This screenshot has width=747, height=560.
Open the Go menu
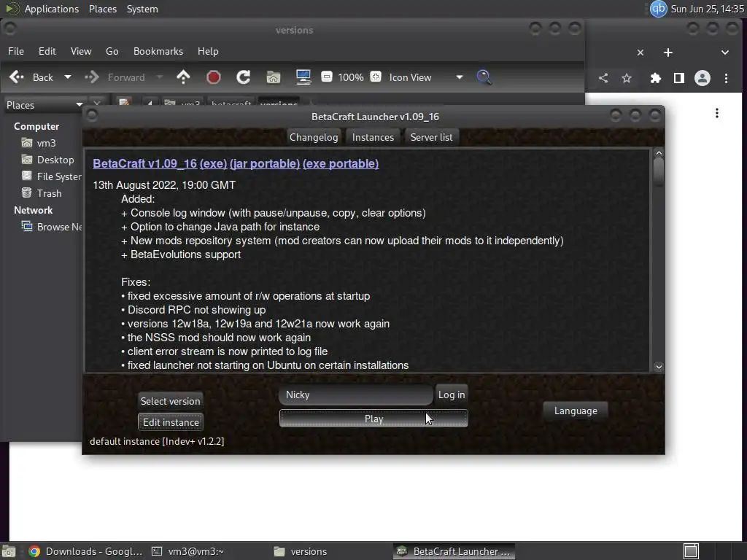[x=112, y=51]
